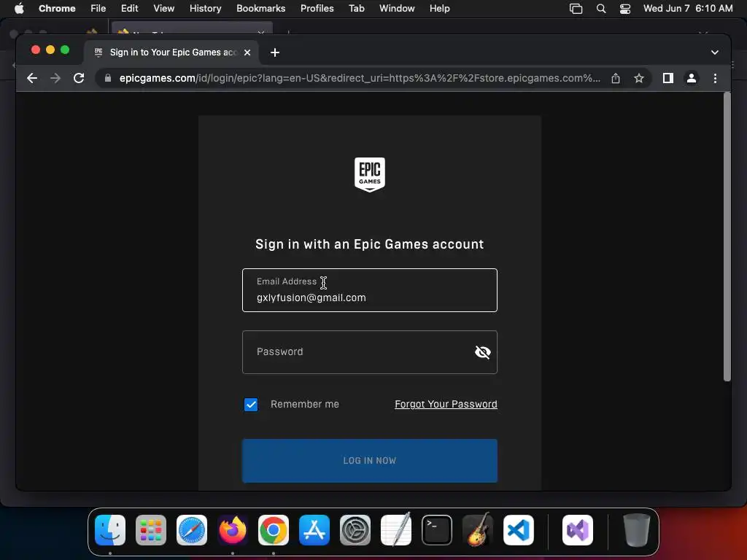Open the Profiles menu
Image resolution: width=747 pixels, height=560 pixels.
[x=317, y=9]
